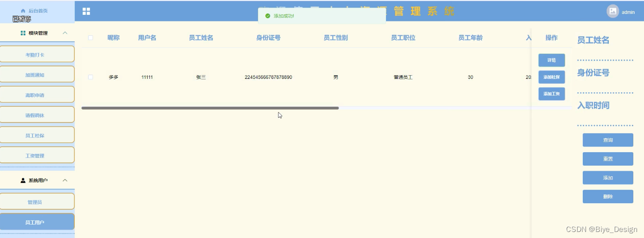Toggle the grid menu icon in header
The height and width of the screenshot is (238, 644).
pyautogui.click(x=86, y=11)
